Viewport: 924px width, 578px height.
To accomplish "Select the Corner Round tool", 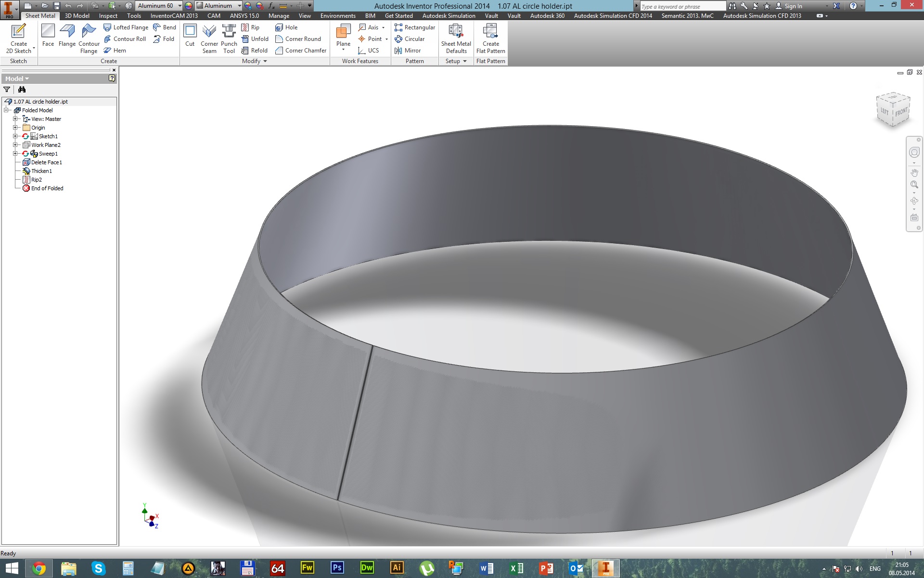I will 298,39.
